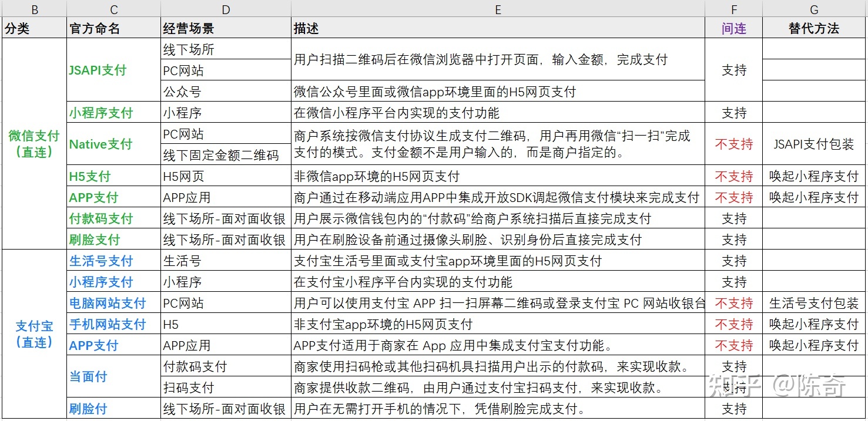This screenshot has width=868, height=421.
Task: Select 唤起小程序支付 in 手机网站支付 row
Action: [x=814, y=324]
